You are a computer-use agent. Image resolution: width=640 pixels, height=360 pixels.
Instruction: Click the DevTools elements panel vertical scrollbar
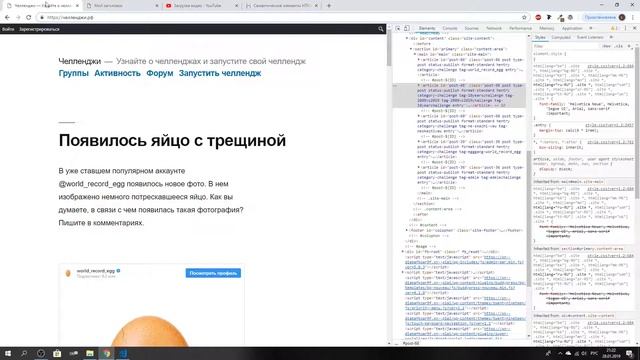tap(529, 218)
